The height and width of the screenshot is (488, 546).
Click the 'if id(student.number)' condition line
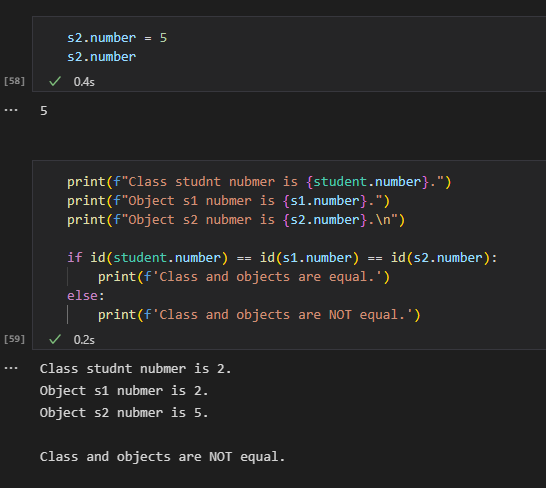tap(282, 258)
